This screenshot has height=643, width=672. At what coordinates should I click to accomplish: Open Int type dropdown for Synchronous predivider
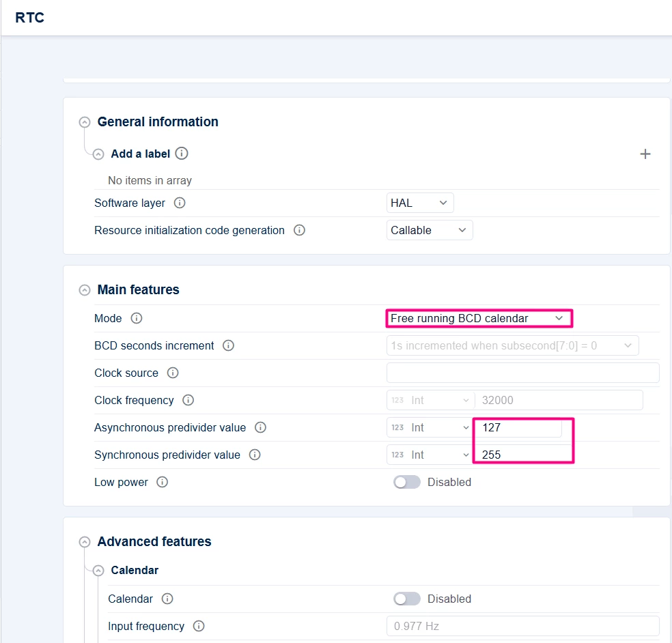click(430, 455)
